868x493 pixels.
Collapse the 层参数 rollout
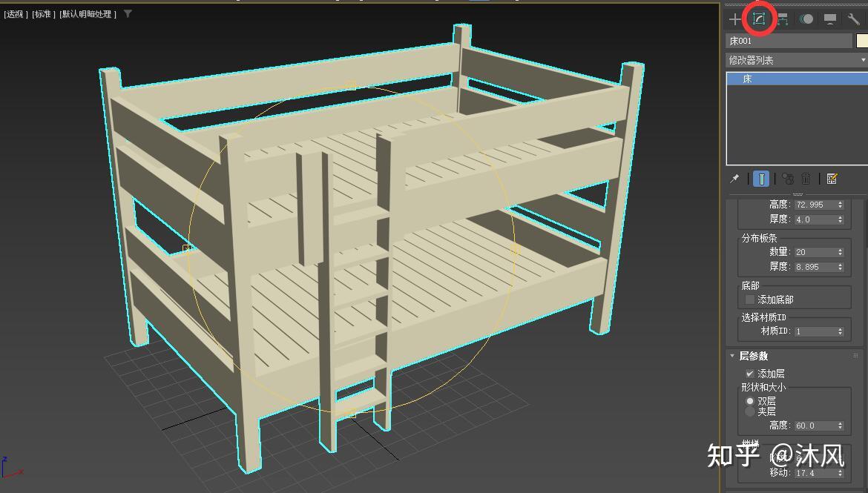732,356
